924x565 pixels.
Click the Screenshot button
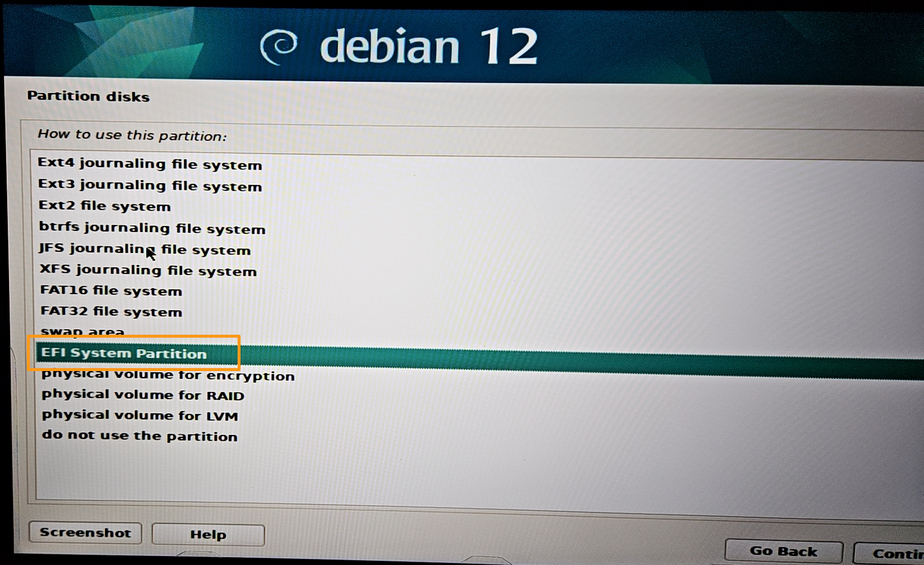click(85, 533)
